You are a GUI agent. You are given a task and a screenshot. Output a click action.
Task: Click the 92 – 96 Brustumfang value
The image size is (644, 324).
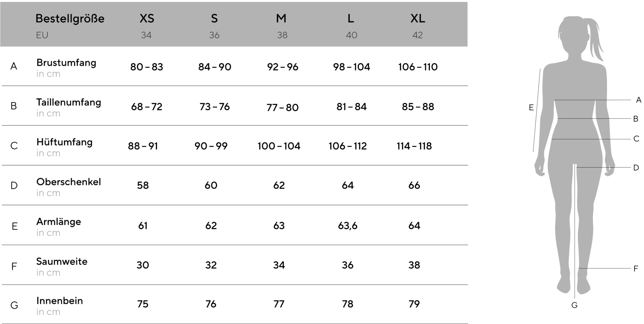coord(283,67)
